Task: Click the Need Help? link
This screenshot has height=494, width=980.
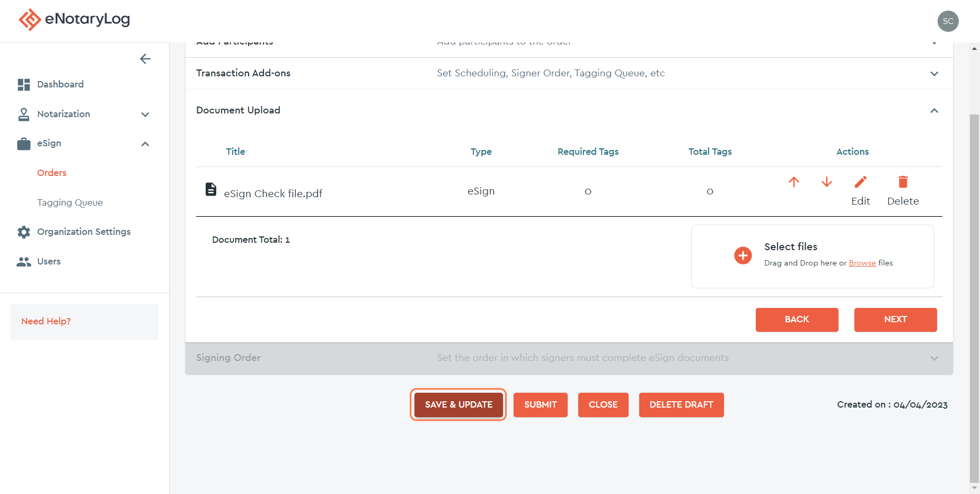Action: (x=46, y=321)
